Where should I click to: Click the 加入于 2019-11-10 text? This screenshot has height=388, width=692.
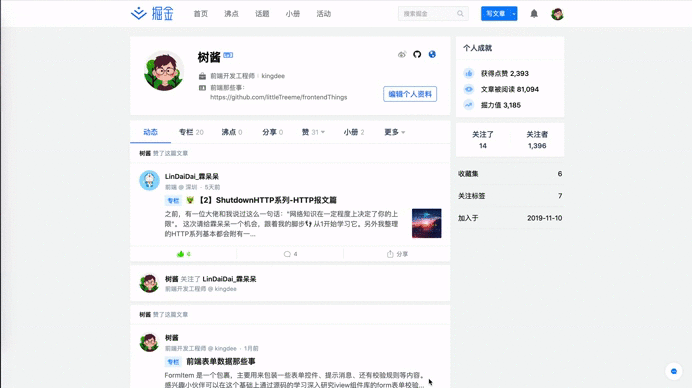point(510,218)
